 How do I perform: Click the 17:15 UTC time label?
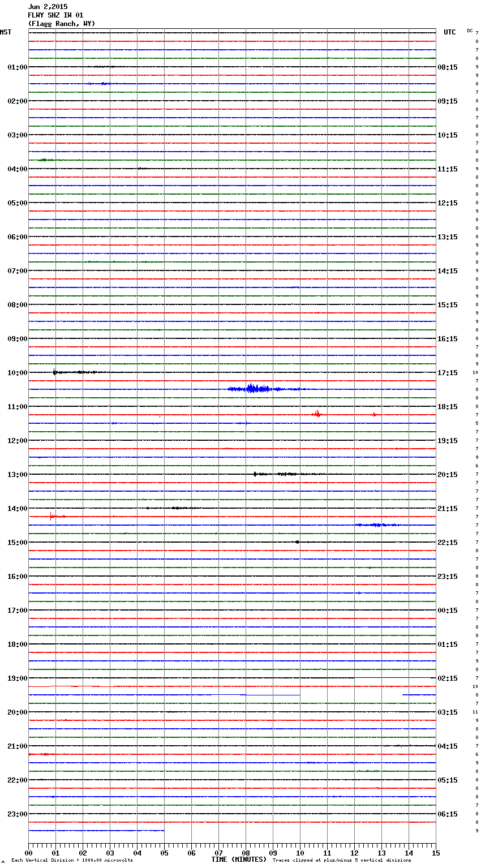[448, 373]
